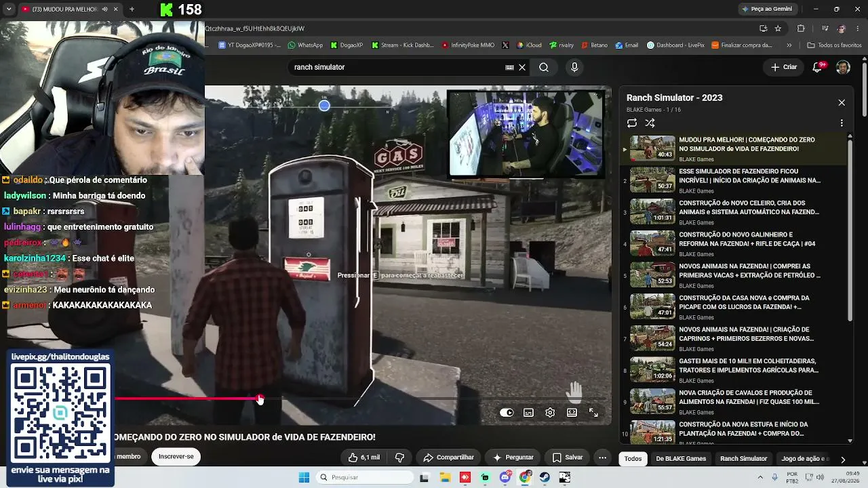Open the on-screen keyboard icon in the search box
The height and width of the screenshot is (488, 868).
tap(509, 67)
